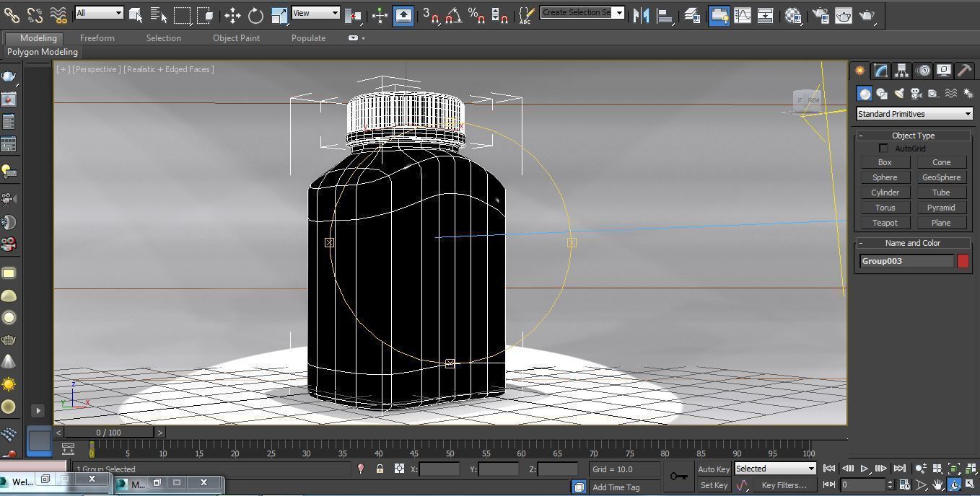Toggle Percent Snap

(x=476, y=14)
